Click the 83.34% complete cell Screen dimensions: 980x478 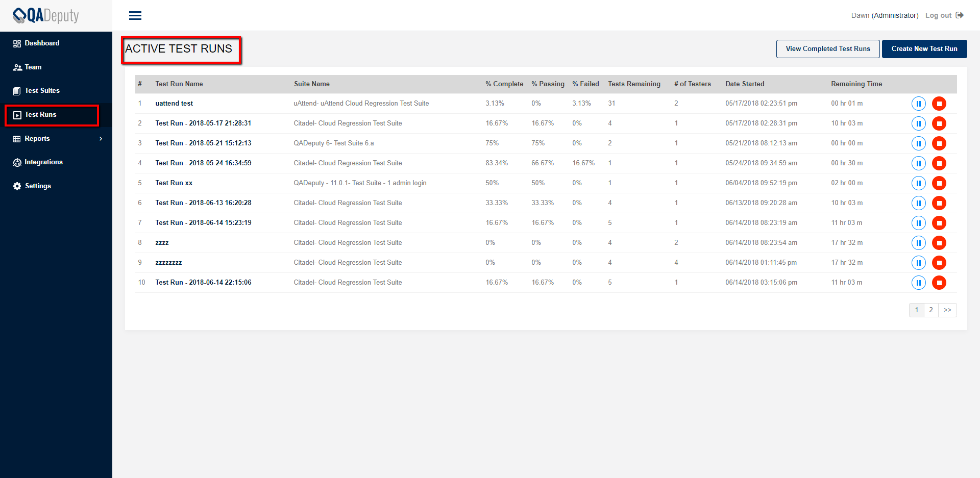coord(497,163)
